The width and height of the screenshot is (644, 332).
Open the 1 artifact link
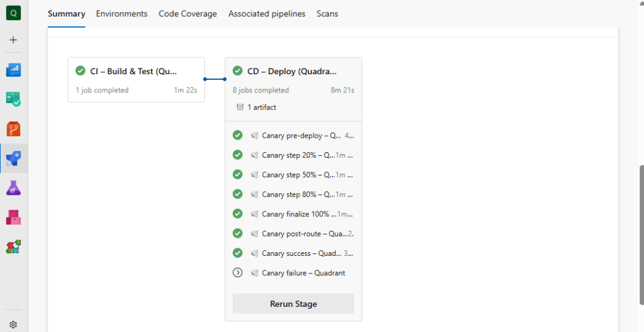point(261,108)
